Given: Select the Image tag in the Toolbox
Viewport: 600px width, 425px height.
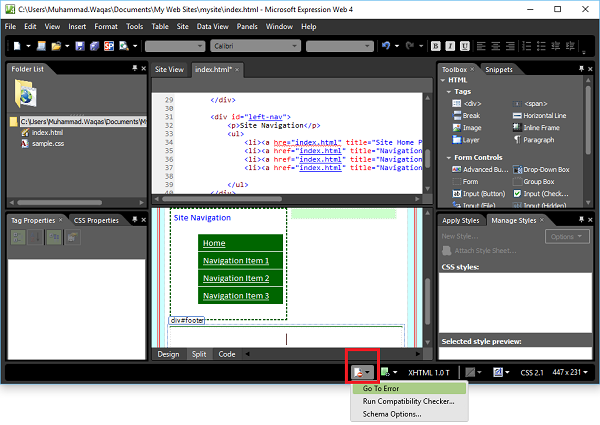Looking at the screenshot, I should point(471,128).
